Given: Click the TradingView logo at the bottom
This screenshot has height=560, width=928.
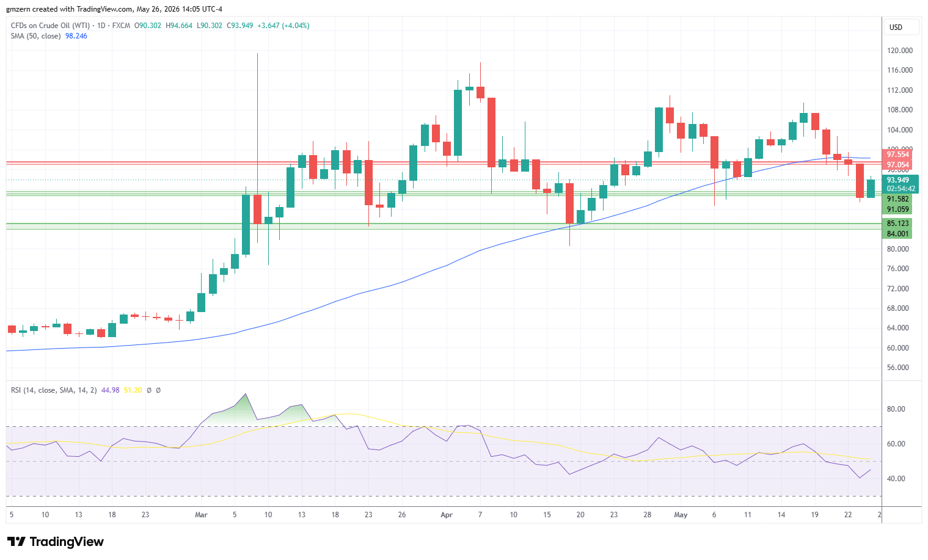Looking at the screenshot, I should tap(56, 542).
